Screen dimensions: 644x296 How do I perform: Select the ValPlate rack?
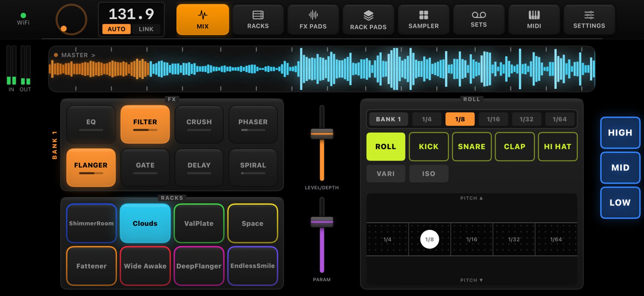click(199, 223)
